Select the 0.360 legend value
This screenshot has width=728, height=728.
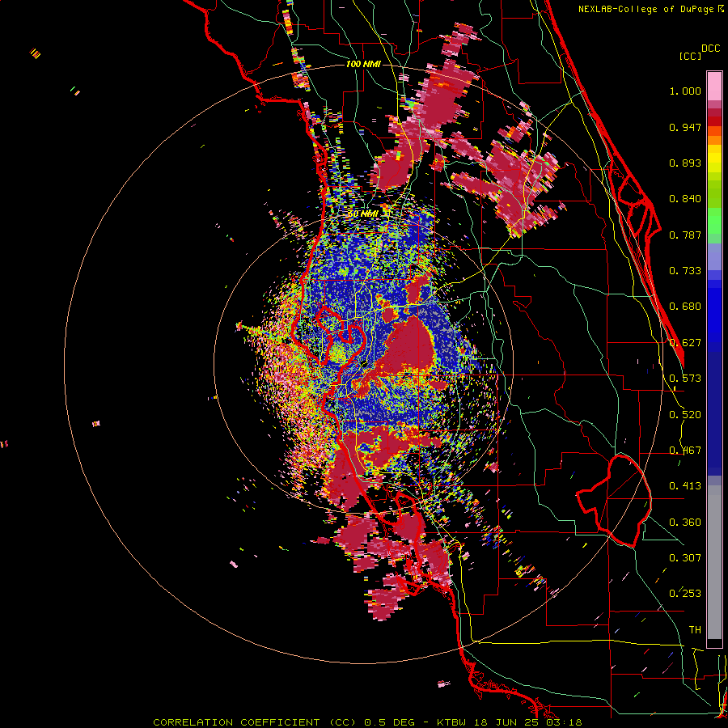(x=685, y=523)
